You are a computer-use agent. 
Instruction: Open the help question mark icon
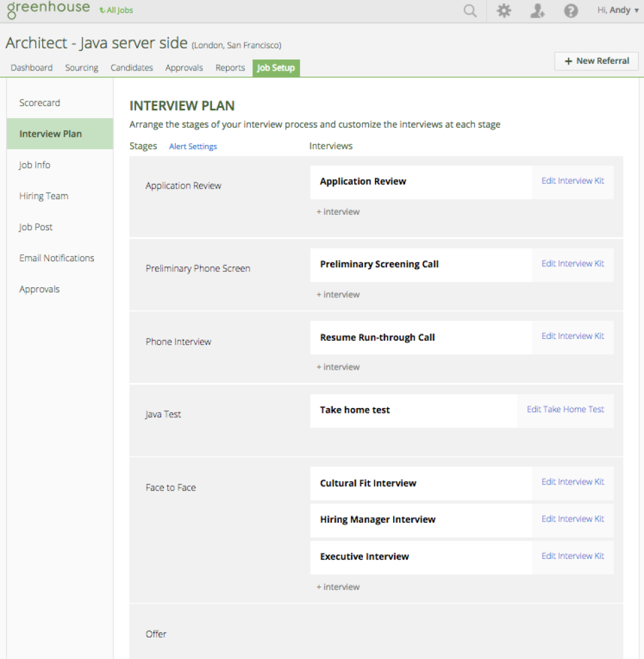pyautogui.click(x=571, y=11)
